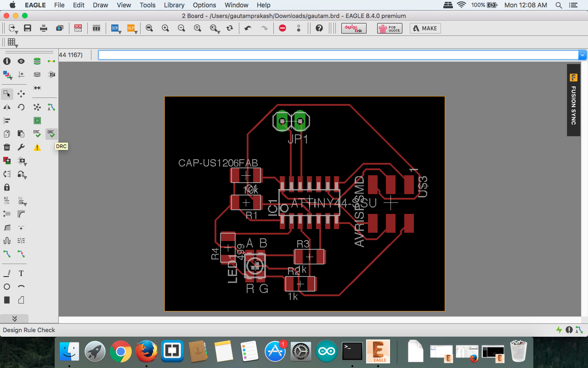This screenshot has height=368, width=588.
Task: Click the red Stop command icon
Action: point(283,28)
